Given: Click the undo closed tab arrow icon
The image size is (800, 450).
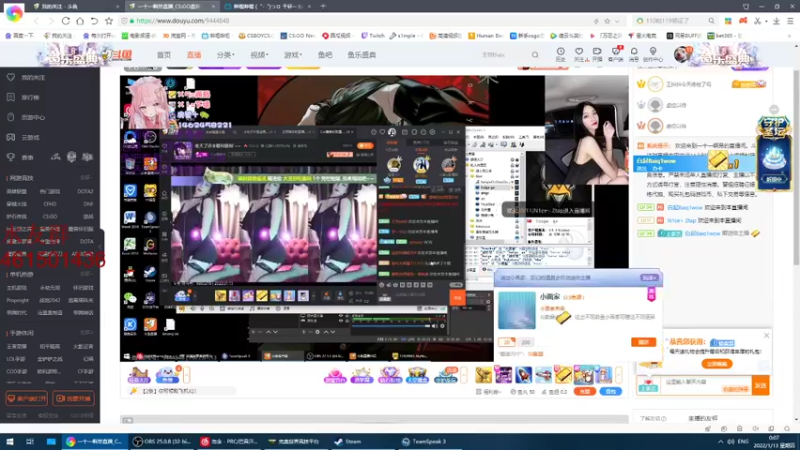Looking at the screenshot, I should pos(94,21).
